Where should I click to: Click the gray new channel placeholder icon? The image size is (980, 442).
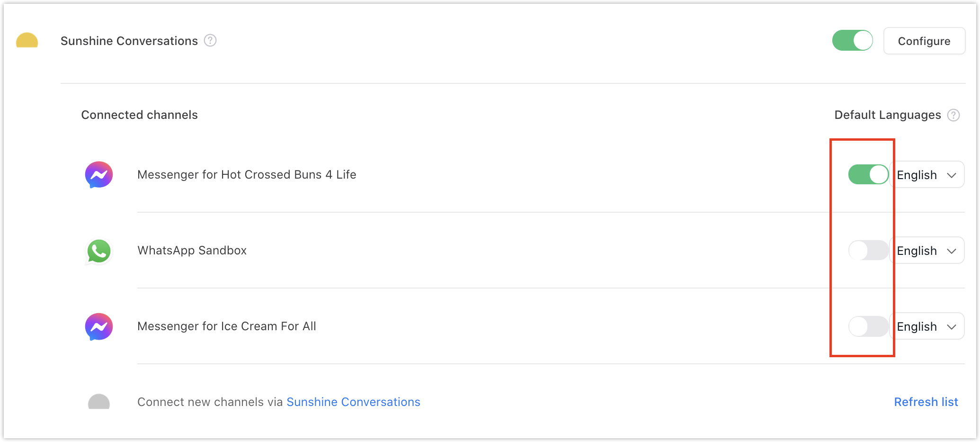coord(98,402)
